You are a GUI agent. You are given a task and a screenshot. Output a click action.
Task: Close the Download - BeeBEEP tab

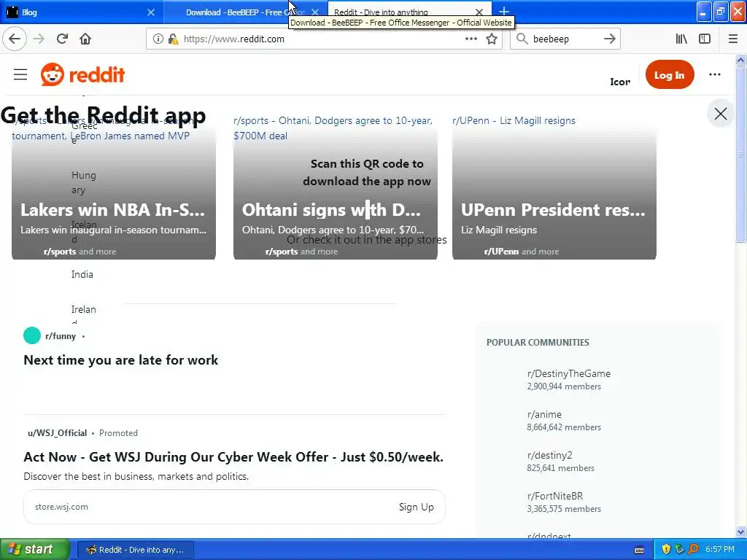click(x=315, y=12)
